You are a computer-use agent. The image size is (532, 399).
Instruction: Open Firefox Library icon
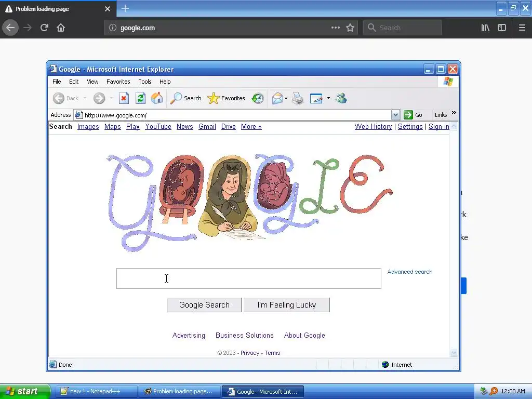(485, 28)
